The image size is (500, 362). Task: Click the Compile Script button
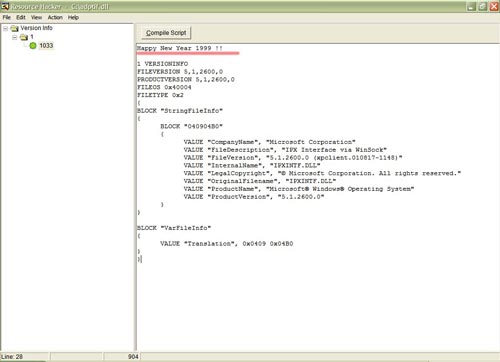(166, 33)
